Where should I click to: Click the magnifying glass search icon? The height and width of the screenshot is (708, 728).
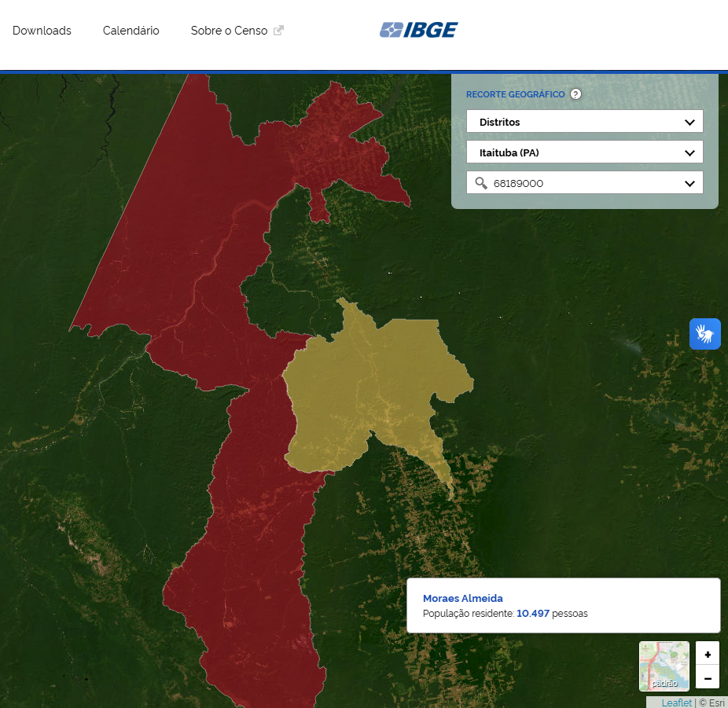[481, 183]
